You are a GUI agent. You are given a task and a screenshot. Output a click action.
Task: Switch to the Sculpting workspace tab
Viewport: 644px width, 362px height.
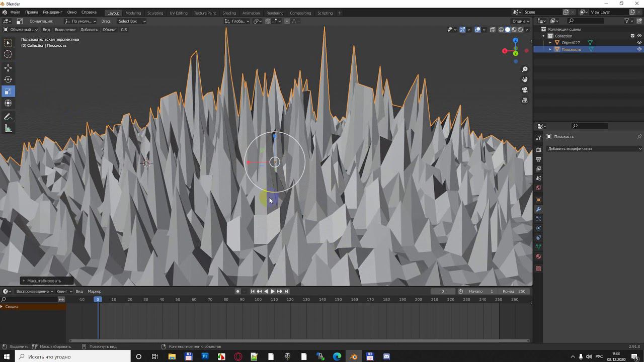[x=155, y=13]
